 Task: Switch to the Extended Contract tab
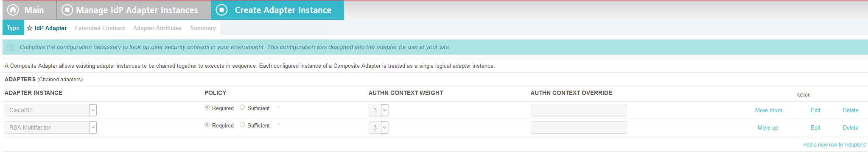100,28
